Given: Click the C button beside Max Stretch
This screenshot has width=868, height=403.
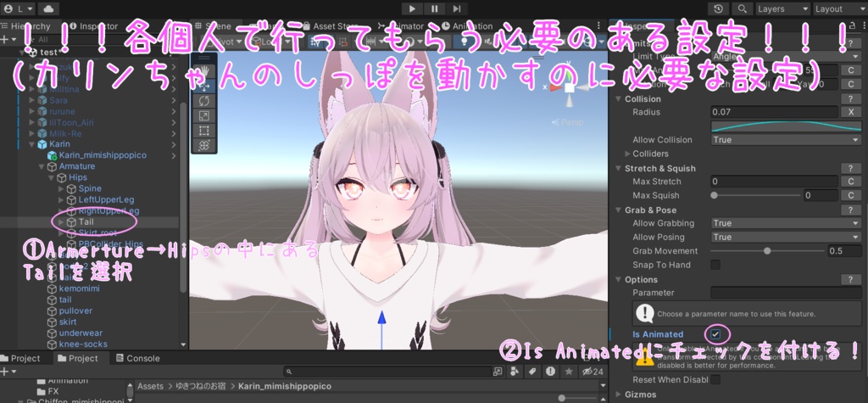Looking at the screenshot, I should tap(849, 182).
